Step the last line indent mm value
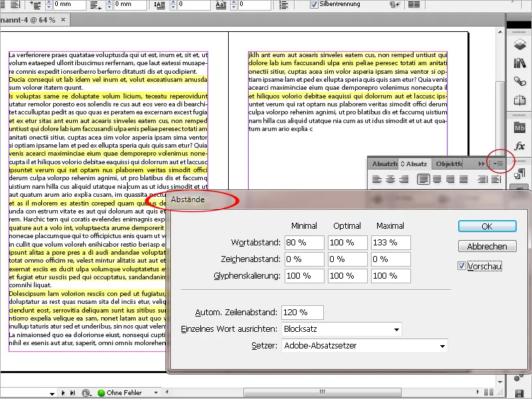The height and width of the screenshot is (399, 532). tap(109, 5)
